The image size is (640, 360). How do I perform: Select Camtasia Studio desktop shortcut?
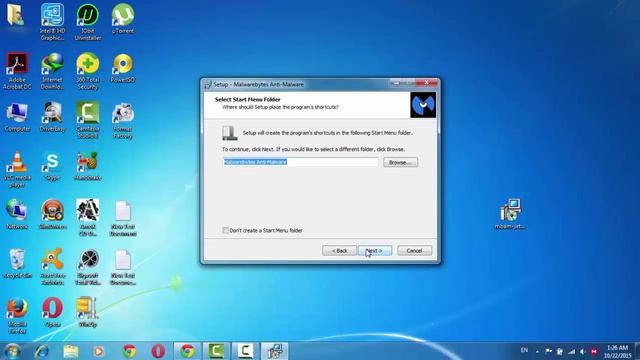[x=88, y=120]
